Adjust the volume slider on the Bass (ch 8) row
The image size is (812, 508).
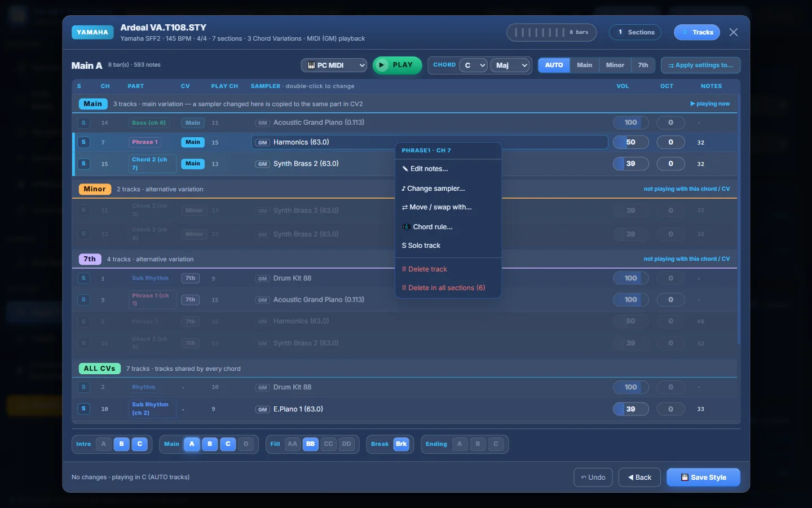coord(630,122)
